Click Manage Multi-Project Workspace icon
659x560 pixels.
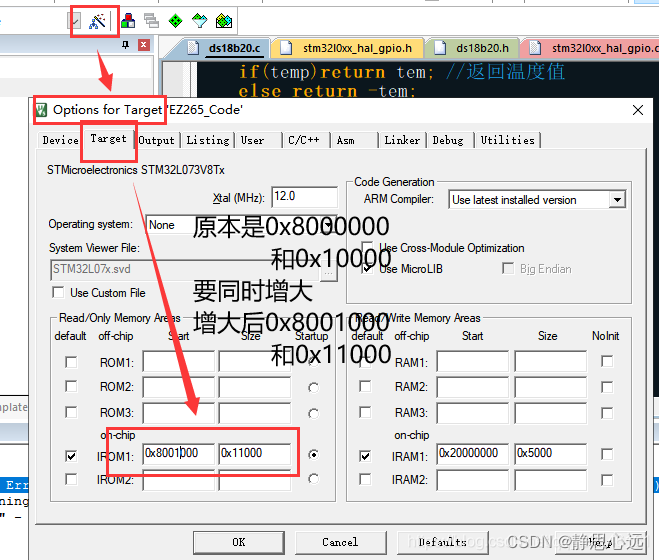(x=151, y=21)
